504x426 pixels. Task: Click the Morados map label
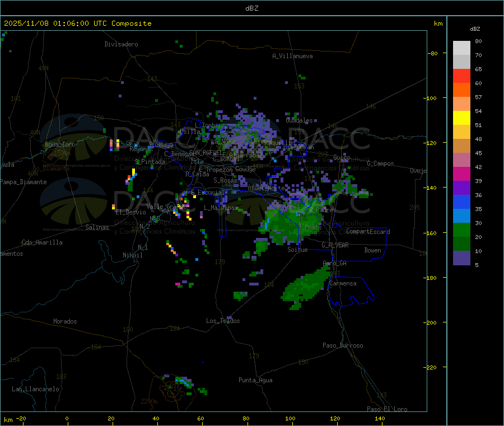pyautogui.click(x=65, y=321)
